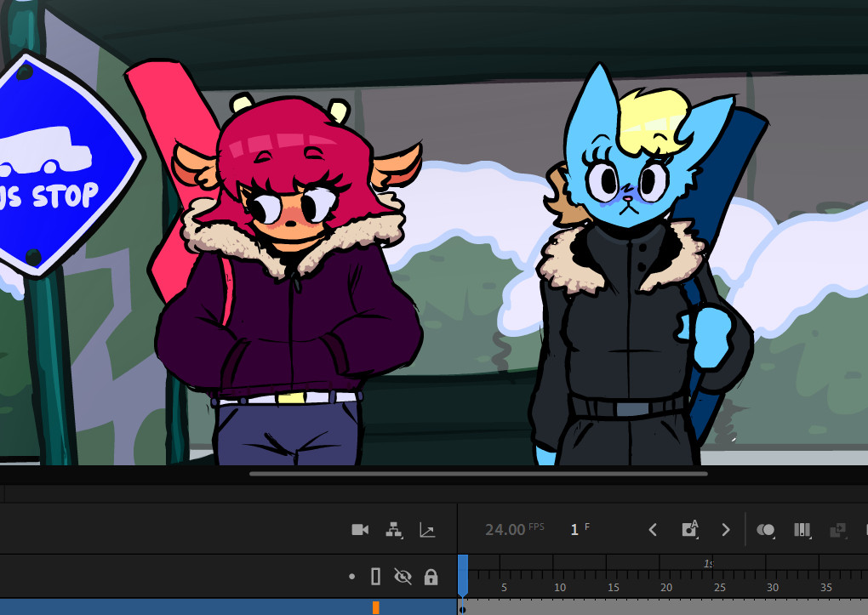Click the highlight layers dot icon

(352, 578)
